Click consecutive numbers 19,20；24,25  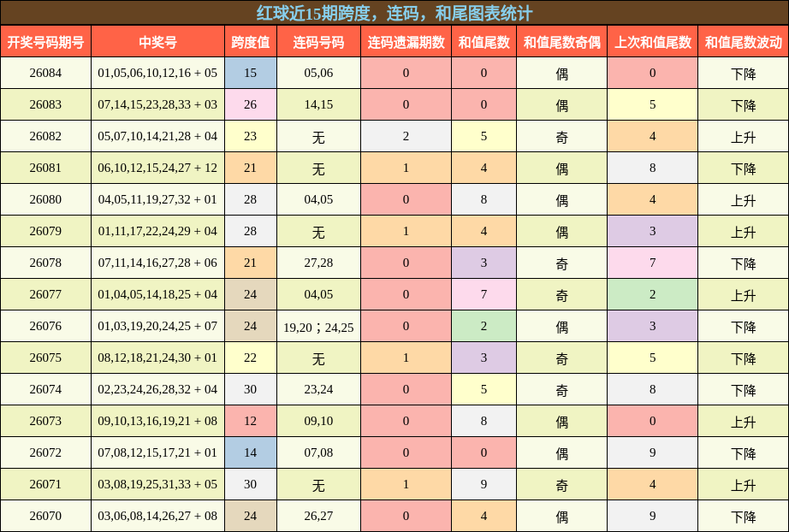[x=318, y=328]
